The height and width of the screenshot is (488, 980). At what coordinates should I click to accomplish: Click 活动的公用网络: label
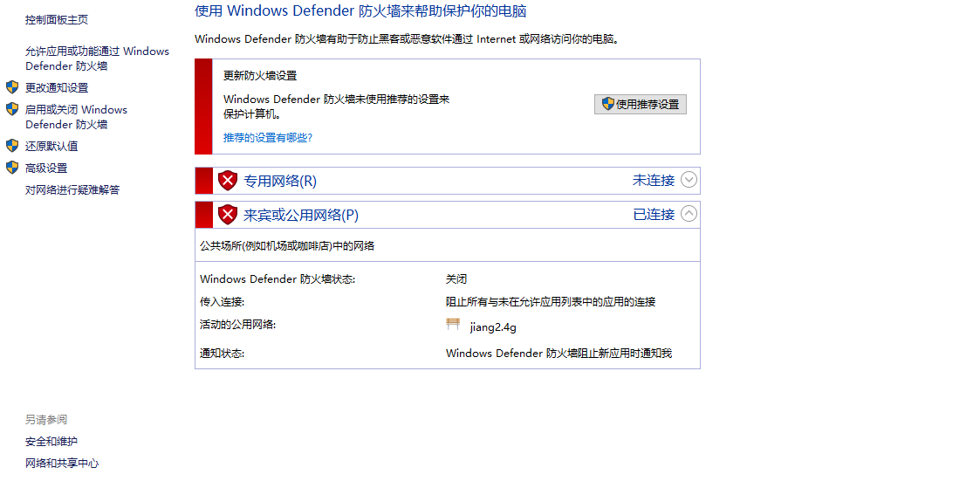pyautogui.click(x=237, y=324)
